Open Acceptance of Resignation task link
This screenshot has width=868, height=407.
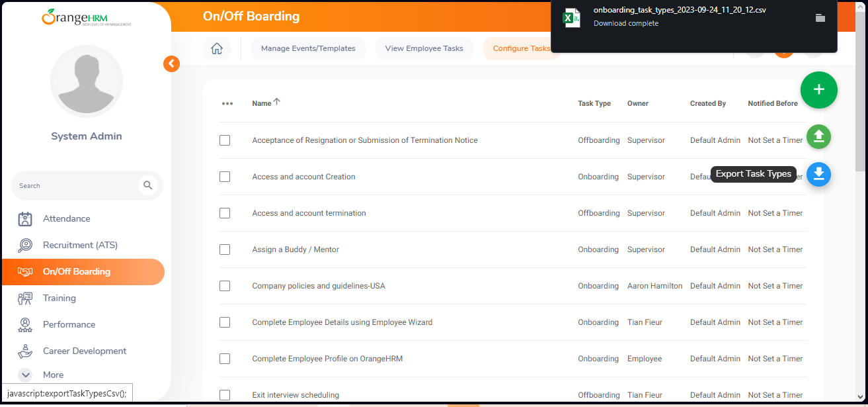(x=365, y=140)
